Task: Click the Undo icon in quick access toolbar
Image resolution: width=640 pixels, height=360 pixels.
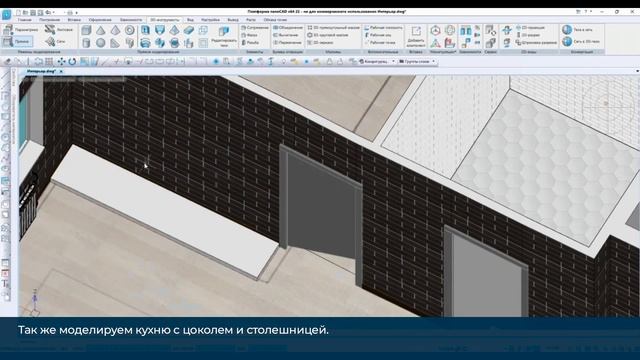Action: point(48,13)
